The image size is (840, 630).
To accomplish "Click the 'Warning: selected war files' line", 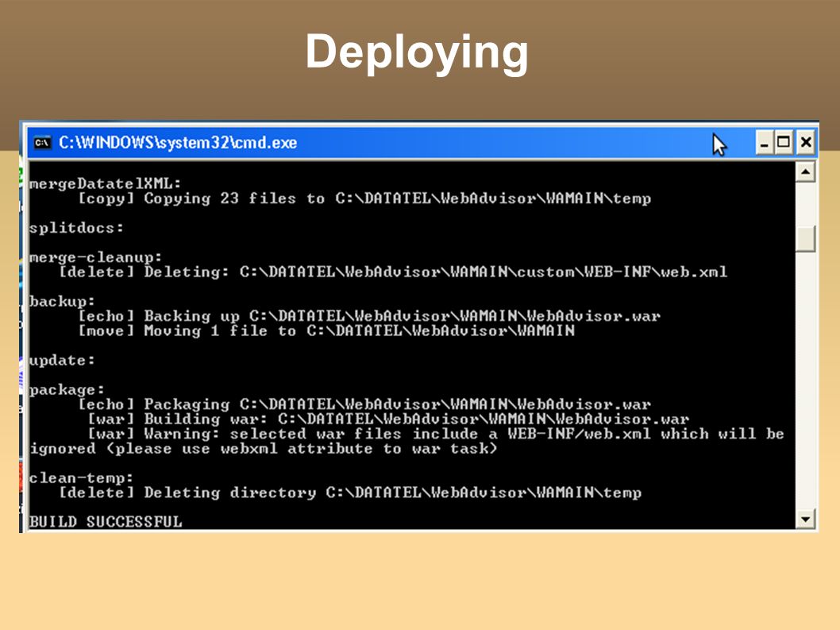I will [436, 434].
